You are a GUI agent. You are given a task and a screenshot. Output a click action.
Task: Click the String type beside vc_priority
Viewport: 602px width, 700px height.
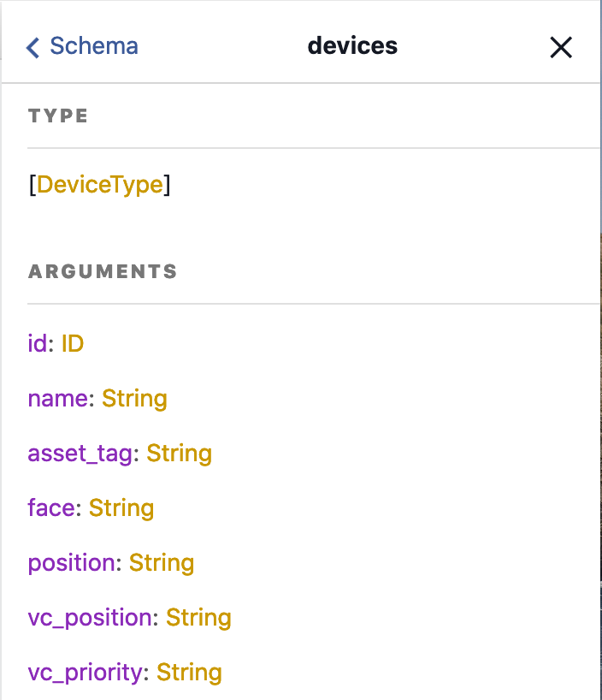pos(189,673)
